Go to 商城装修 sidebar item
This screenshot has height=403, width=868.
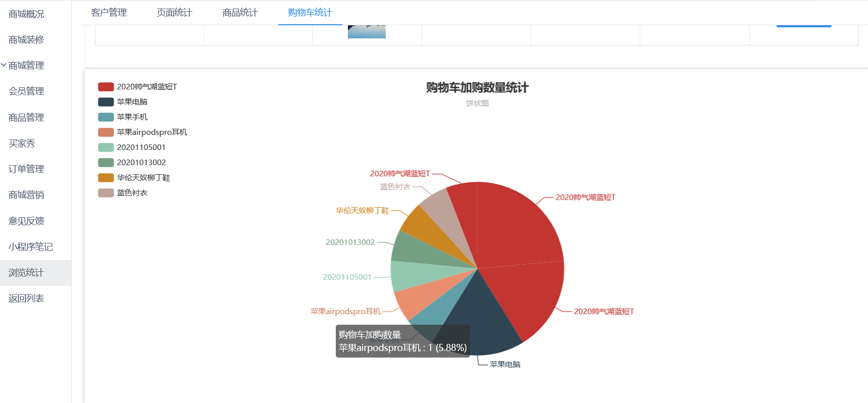[26, 40]
